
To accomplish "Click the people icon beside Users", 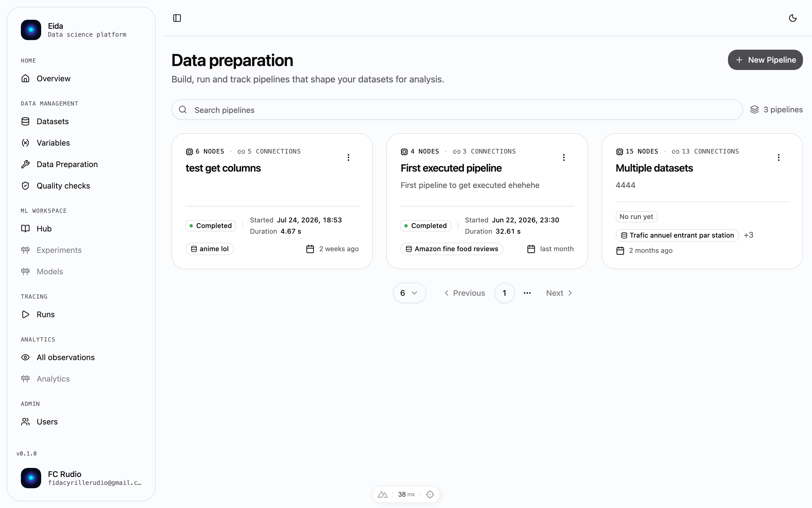I will click(25, 422).
